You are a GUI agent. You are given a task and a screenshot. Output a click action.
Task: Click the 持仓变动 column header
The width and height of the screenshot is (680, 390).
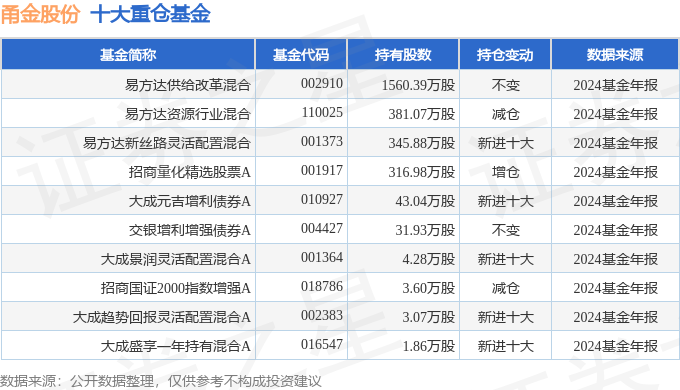click(505, 55)
